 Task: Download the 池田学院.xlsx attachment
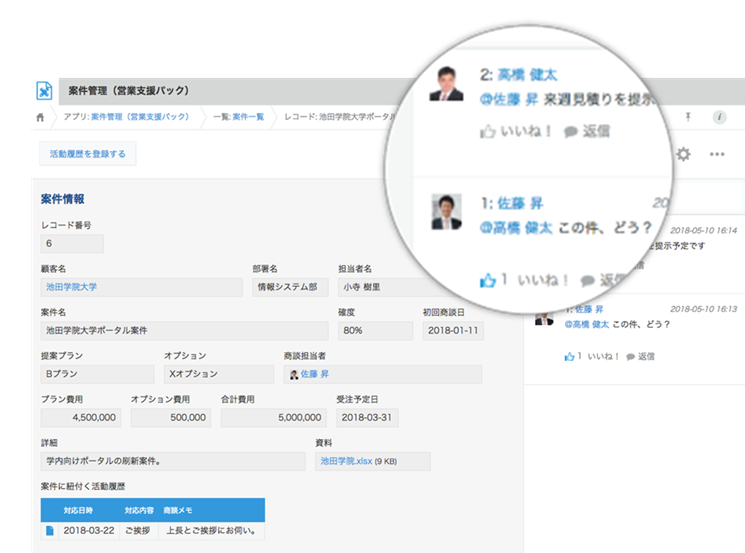coord(346,461)
